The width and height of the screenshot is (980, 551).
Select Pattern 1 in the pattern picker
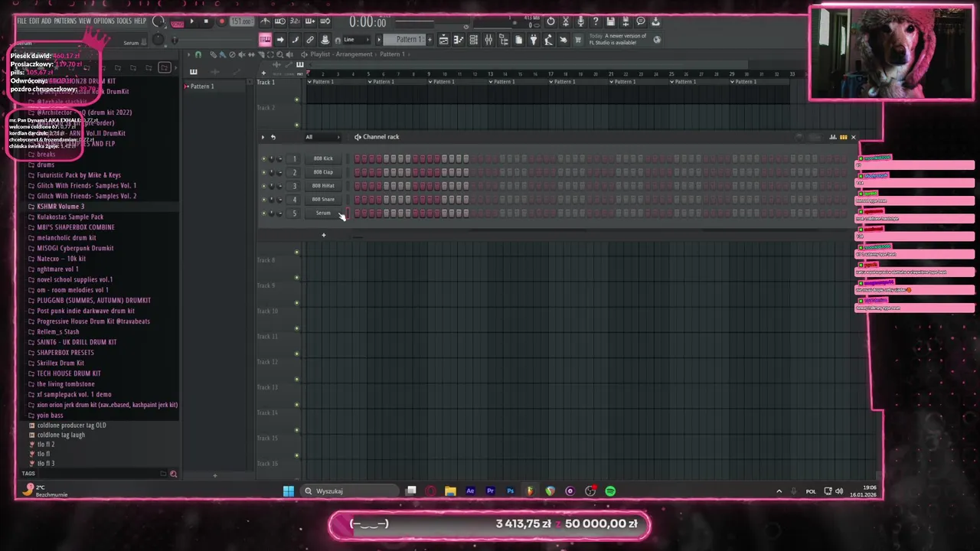(201, 86)
